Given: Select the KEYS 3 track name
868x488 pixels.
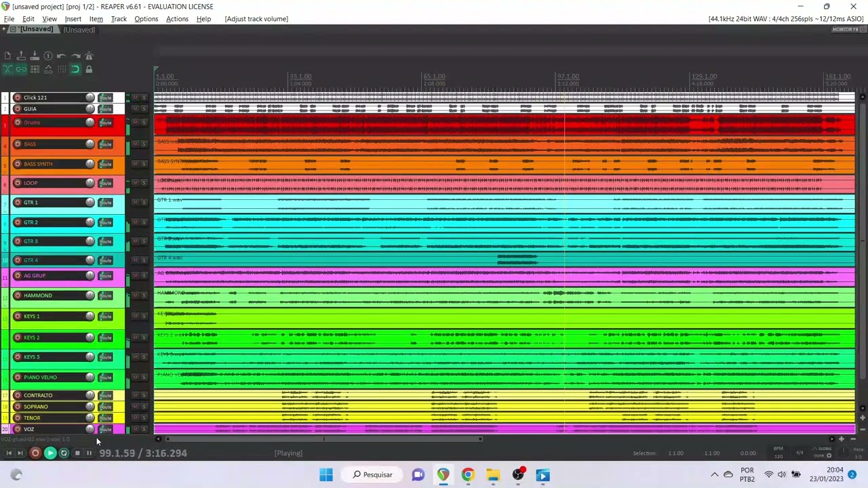Looking at the screenshot, I should [x=32, y=357].
